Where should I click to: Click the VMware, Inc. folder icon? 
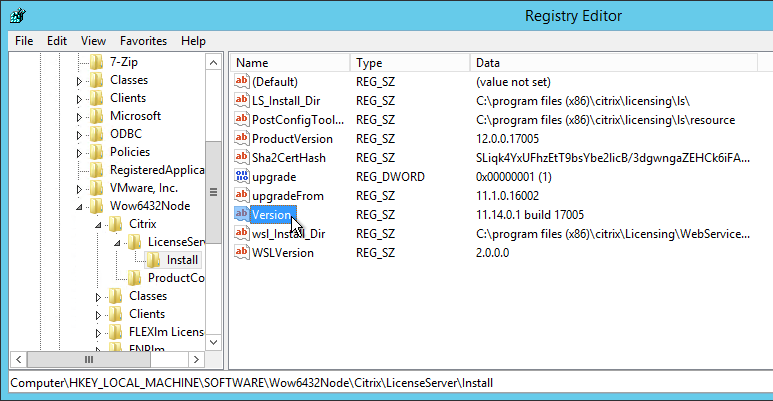[97, 188]
